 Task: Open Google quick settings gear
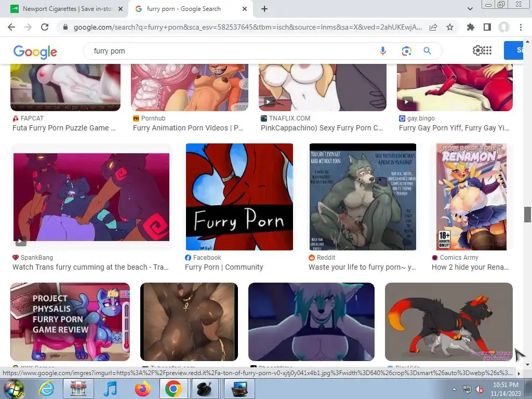pyautogui.click(x=477, y=50)
